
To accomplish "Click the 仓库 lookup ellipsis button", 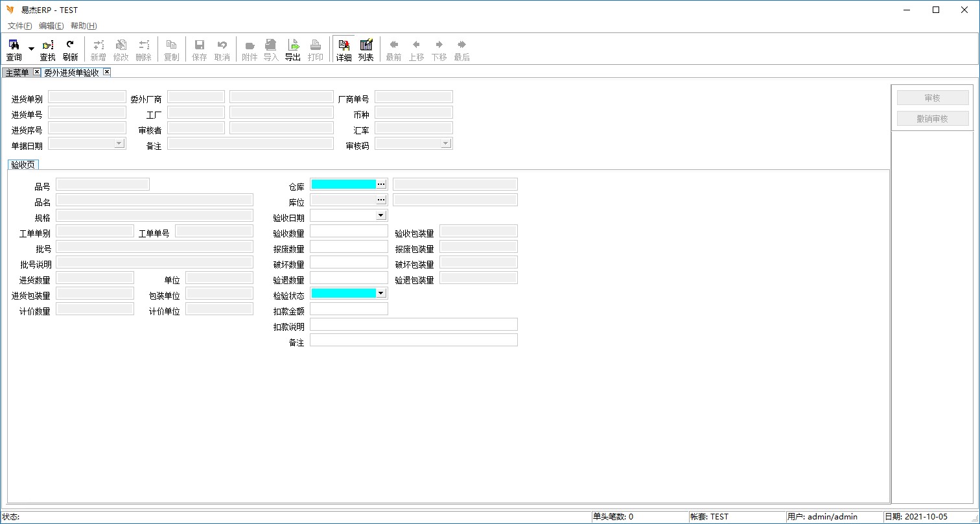I will point(381,184).
